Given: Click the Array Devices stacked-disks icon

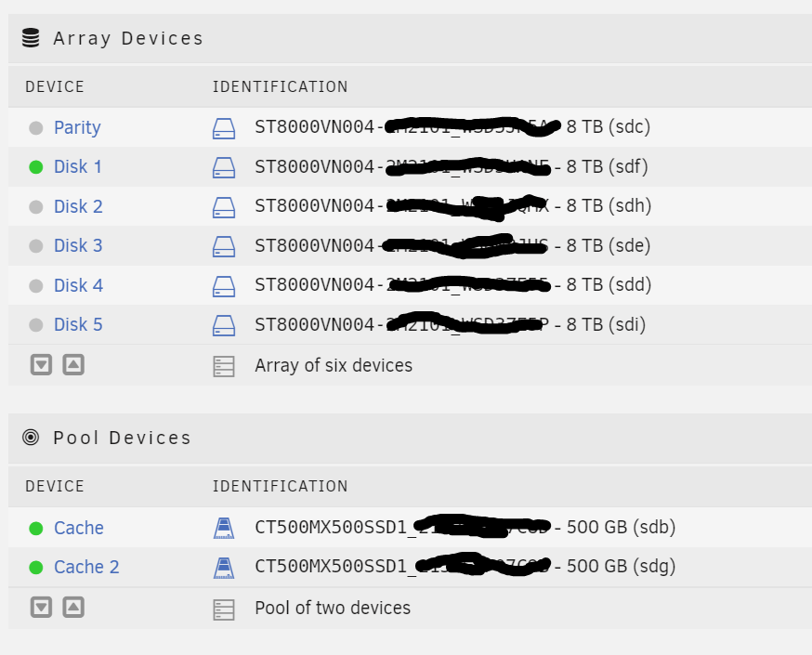Looking at the screenshot, I should 31,38.
